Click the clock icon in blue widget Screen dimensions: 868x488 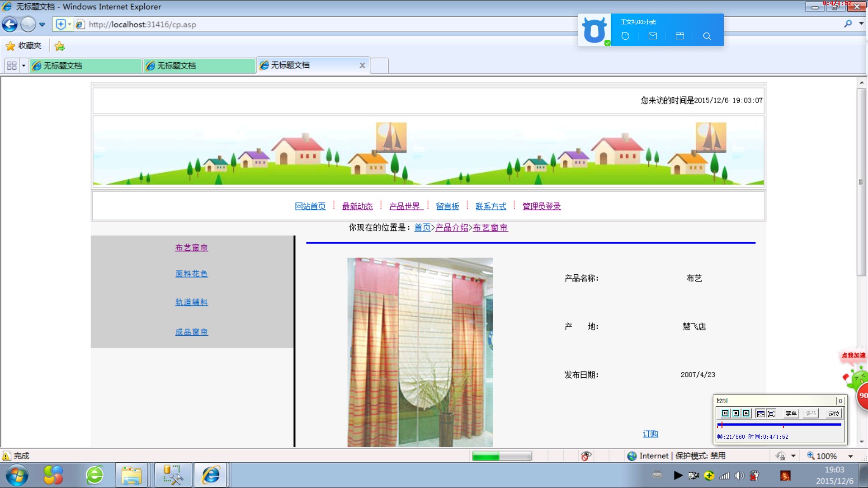625,36
